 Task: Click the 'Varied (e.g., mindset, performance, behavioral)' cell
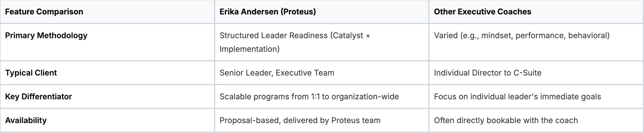pyautogui.click(x=522, y=35)
